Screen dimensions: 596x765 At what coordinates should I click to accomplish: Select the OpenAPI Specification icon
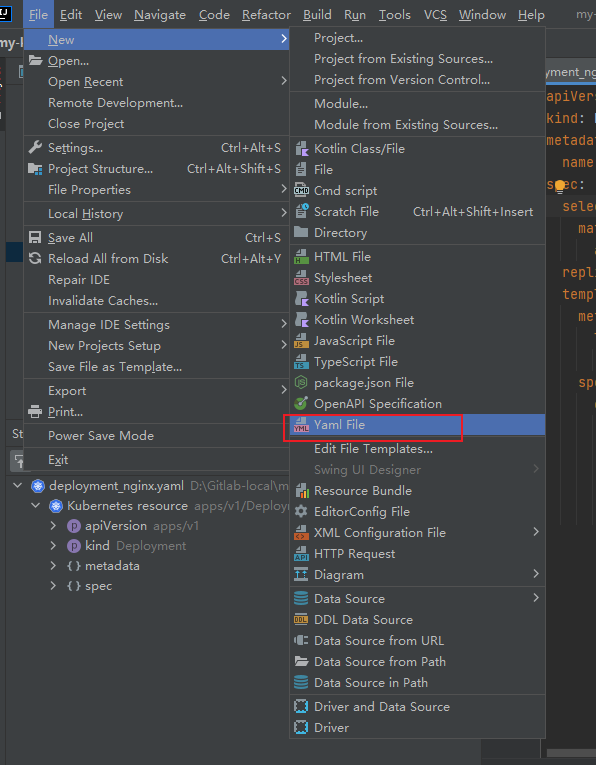[x=301, y=403]
